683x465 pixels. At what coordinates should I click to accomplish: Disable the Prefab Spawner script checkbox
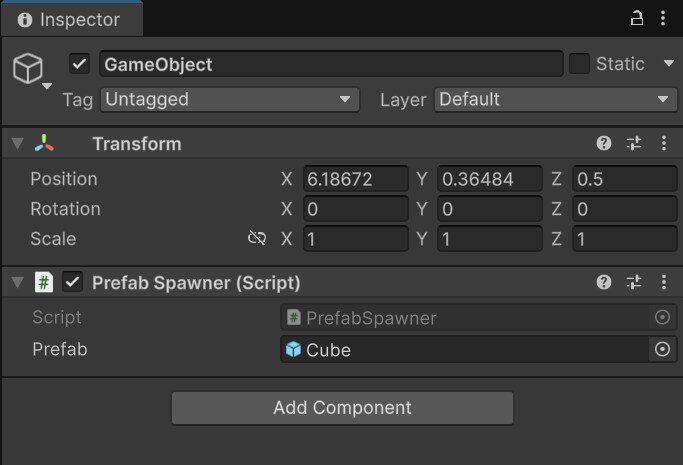72,282
